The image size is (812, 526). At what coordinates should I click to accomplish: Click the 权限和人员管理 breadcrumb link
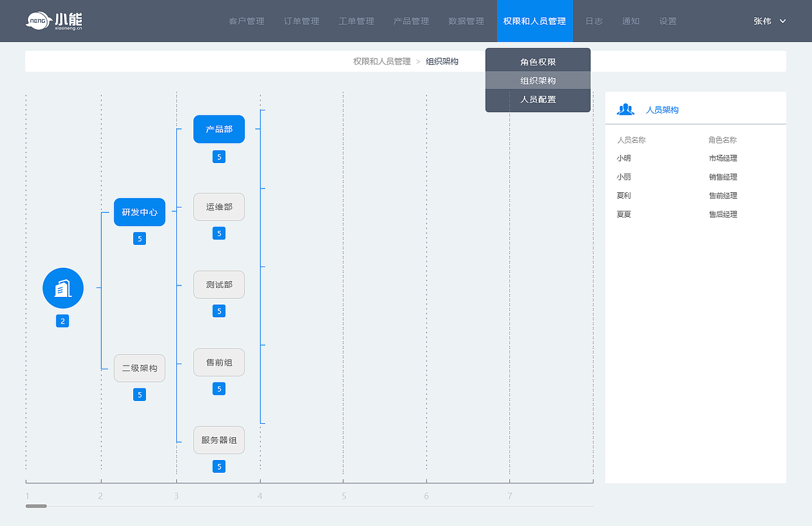pos(382,62)
